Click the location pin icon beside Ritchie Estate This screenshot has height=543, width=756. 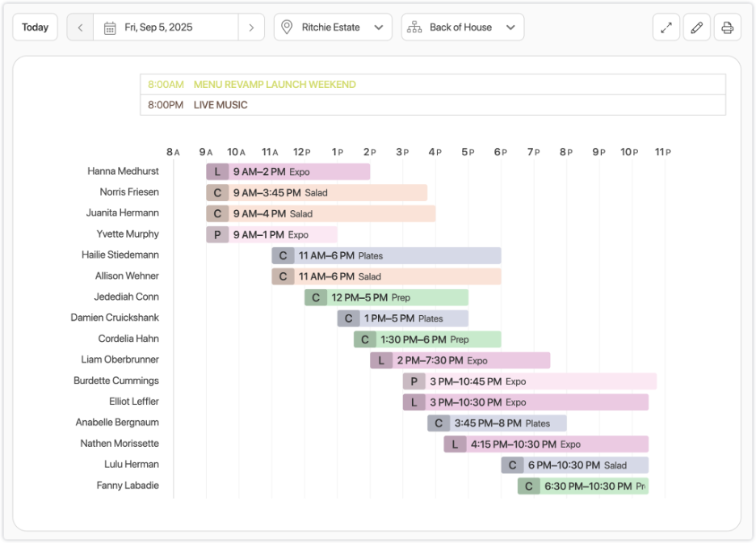tap(287, 27)
